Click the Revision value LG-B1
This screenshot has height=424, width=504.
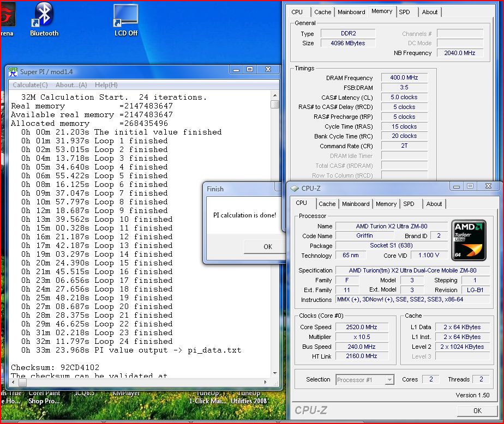(475, 290)
